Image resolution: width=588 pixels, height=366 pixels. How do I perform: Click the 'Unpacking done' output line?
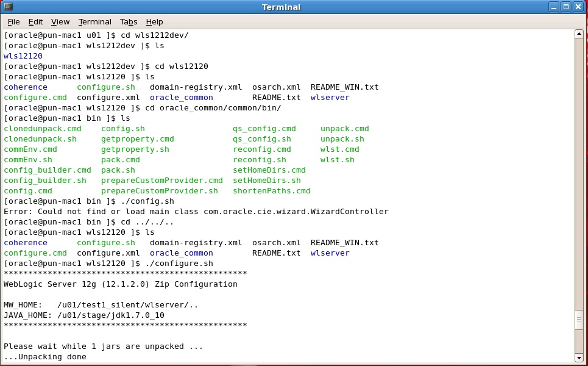coord(45,357)
